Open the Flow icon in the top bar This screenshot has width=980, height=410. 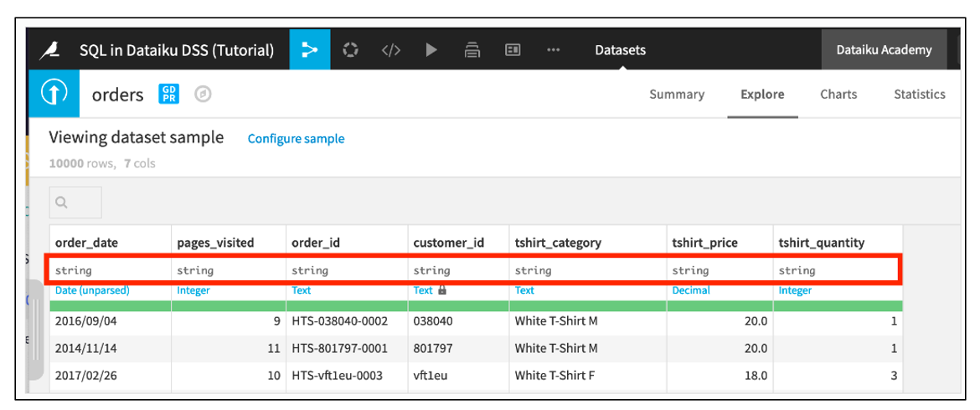(x=310, y=50)
